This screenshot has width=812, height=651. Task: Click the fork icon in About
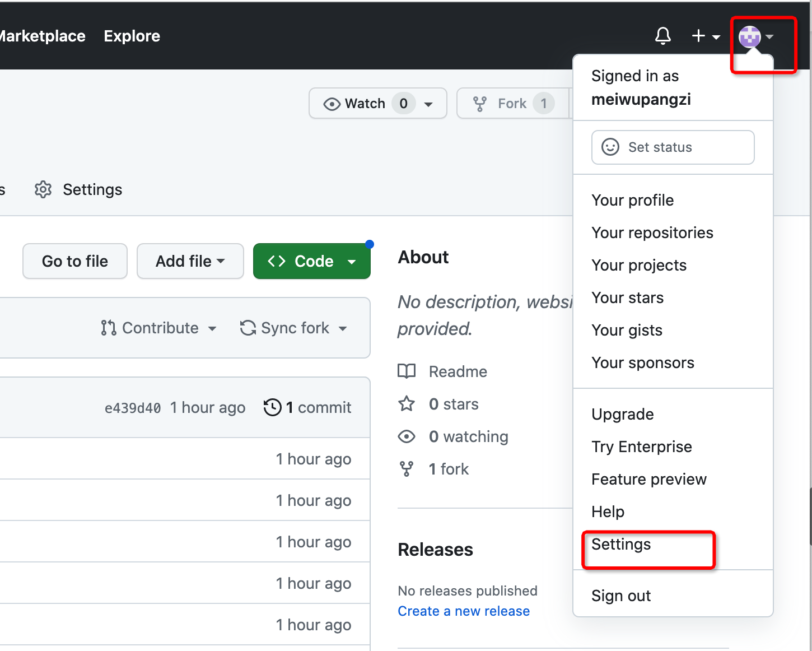tap(407, 469)
